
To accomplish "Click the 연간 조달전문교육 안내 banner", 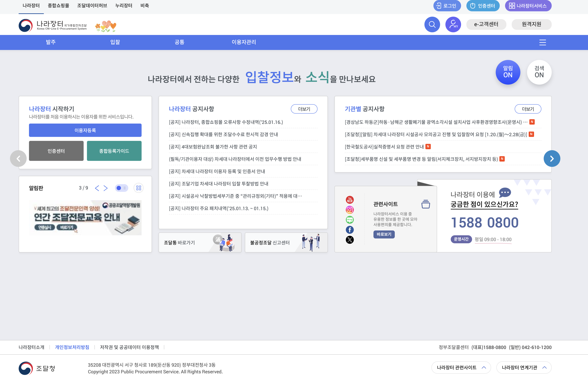I will [85, 217].
